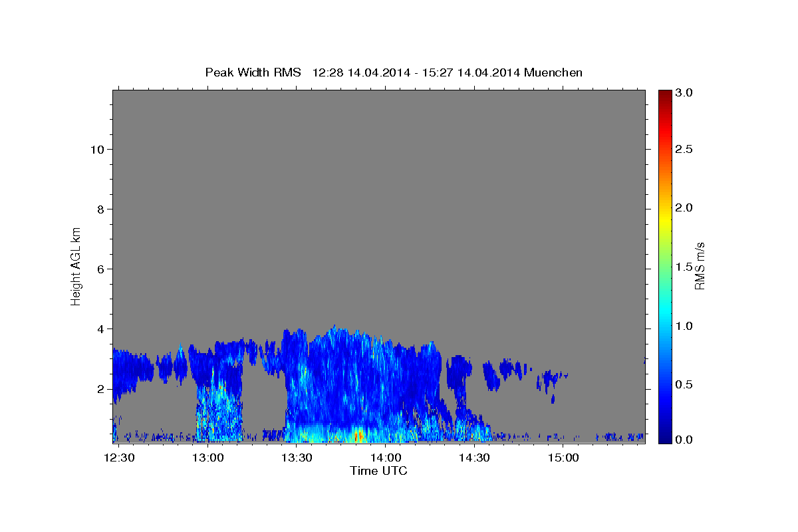Screen dimensions: 798x532
Task: Click the 15:00 time tick label
Action: point(563,458)
